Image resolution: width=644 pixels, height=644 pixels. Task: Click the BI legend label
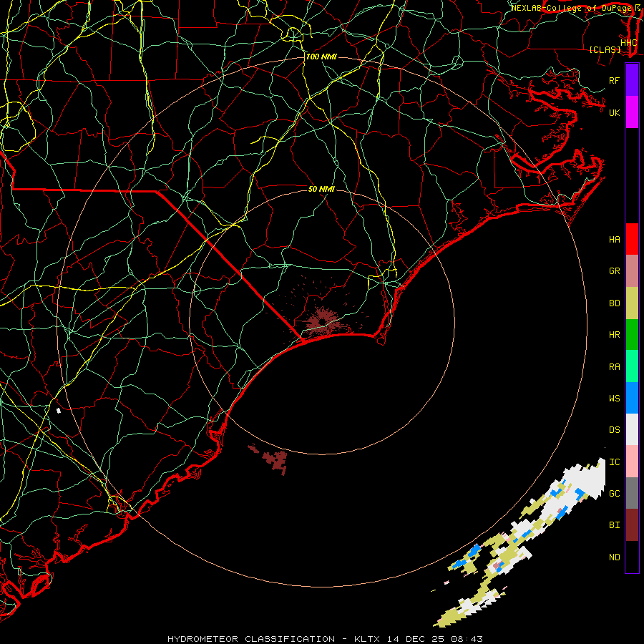[x=614, y=525]
